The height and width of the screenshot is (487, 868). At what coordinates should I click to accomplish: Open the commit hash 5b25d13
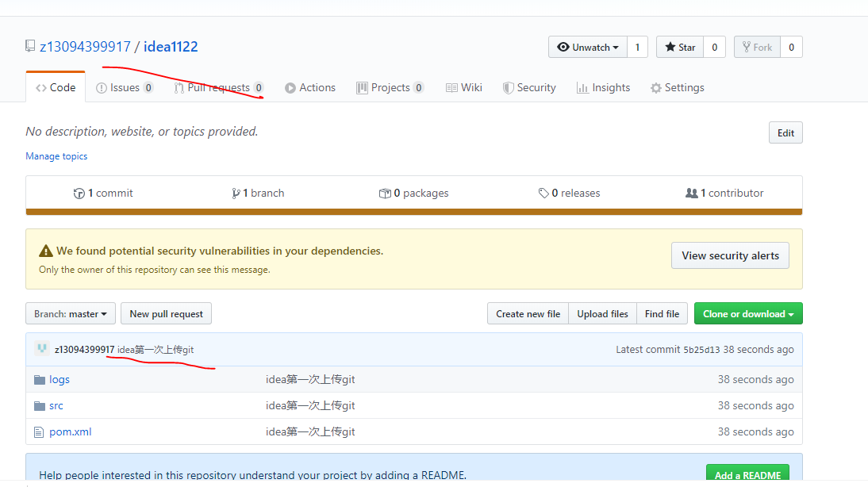(x=701, y=350)
